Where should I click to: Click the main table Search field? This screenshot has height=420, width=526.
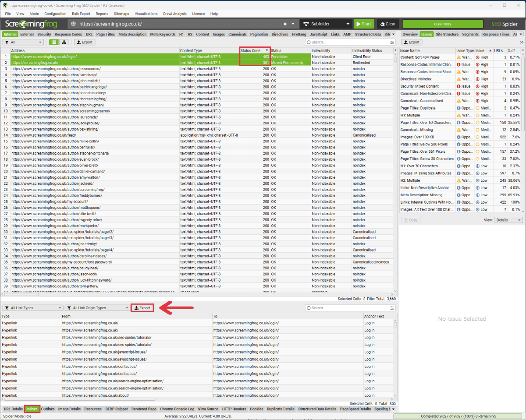click(350, 42)
